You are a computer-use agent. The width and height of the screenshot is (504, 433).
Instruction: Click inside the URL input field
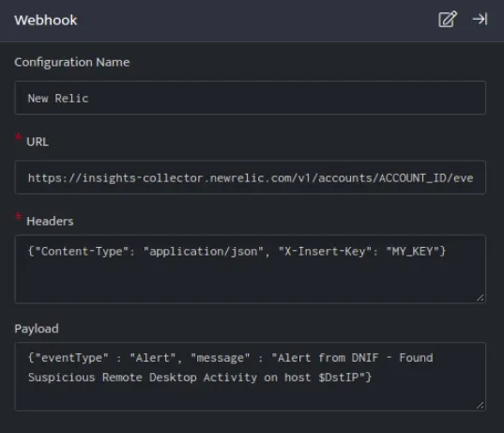tap(250, 178)
